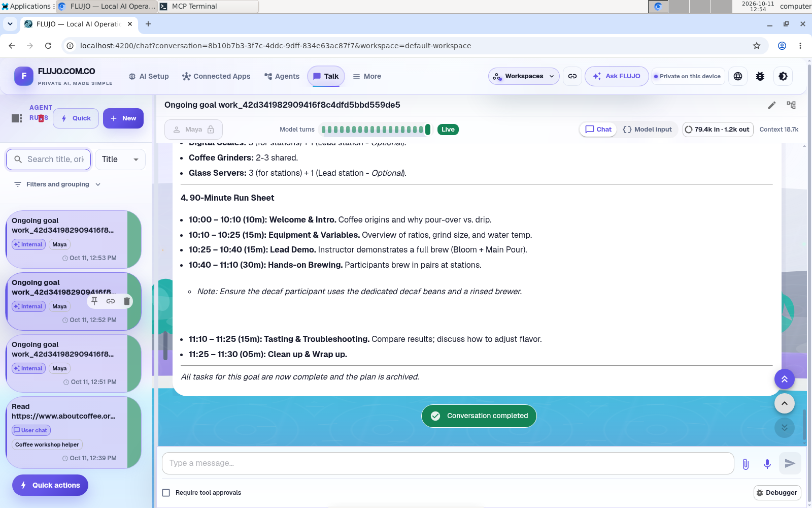Click the Ask FLUJO button
The width and height of the screenshot is (812, 508).
tap(617, 76)
